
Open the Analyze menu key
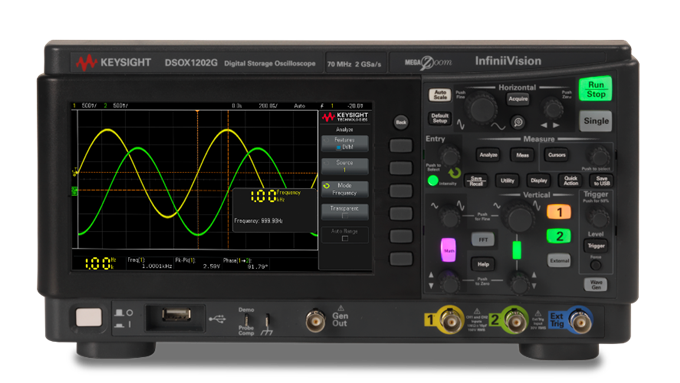pos(488,155)
